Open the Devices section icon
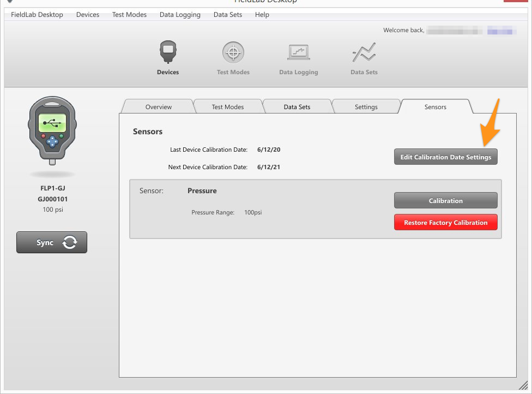The height and width of the screenshot is (394, 532). point(168,52)
